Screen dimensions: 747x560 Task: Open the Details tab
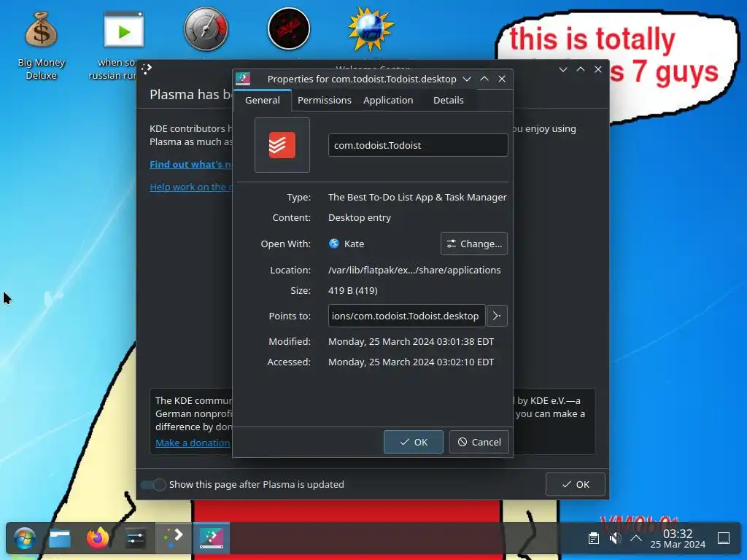(x=449, y=100)
